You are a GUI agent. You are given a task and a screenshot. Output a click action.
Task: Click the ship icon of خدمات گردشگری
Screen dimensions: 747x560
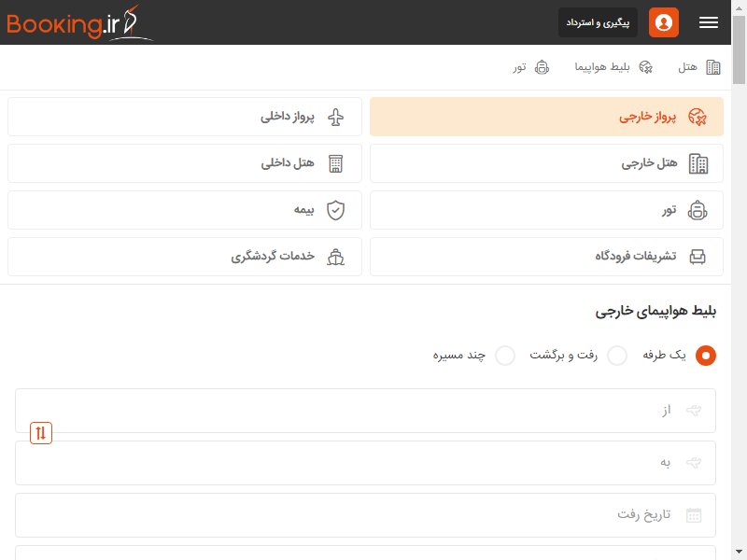(x=335, y=258)
